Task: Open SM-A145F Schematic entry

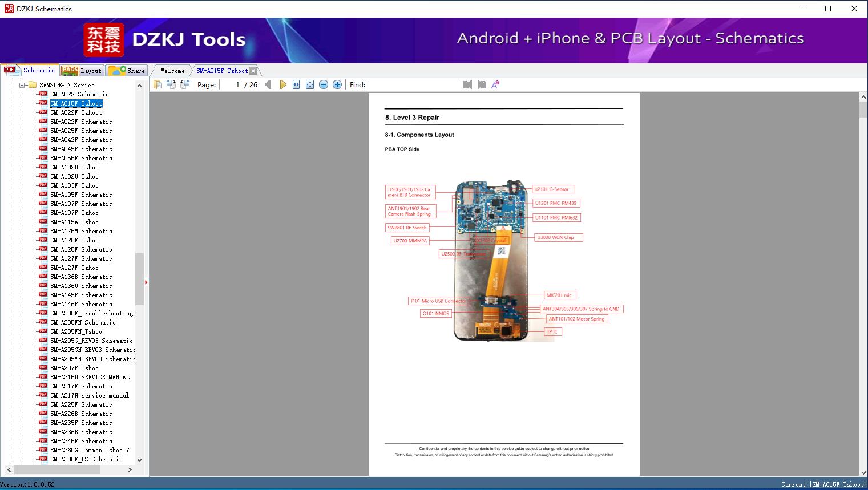Action: (x=81, y=295)
